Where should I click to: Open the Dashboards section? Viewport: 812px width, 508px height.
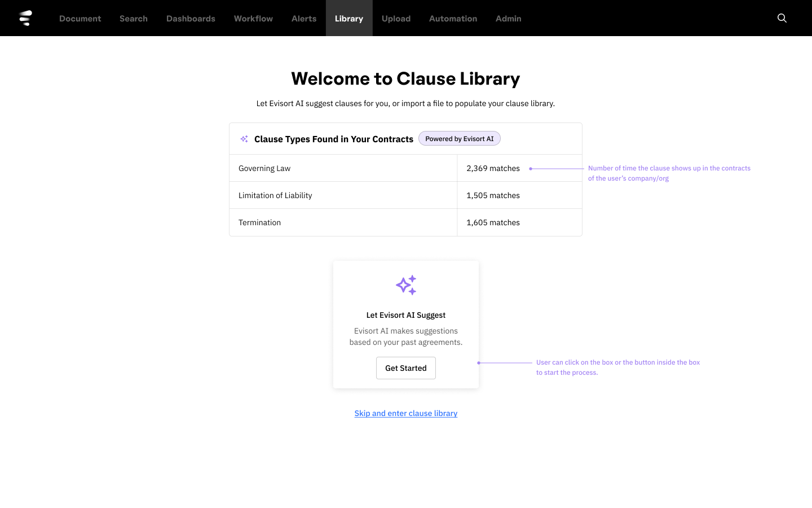(191, 18)
